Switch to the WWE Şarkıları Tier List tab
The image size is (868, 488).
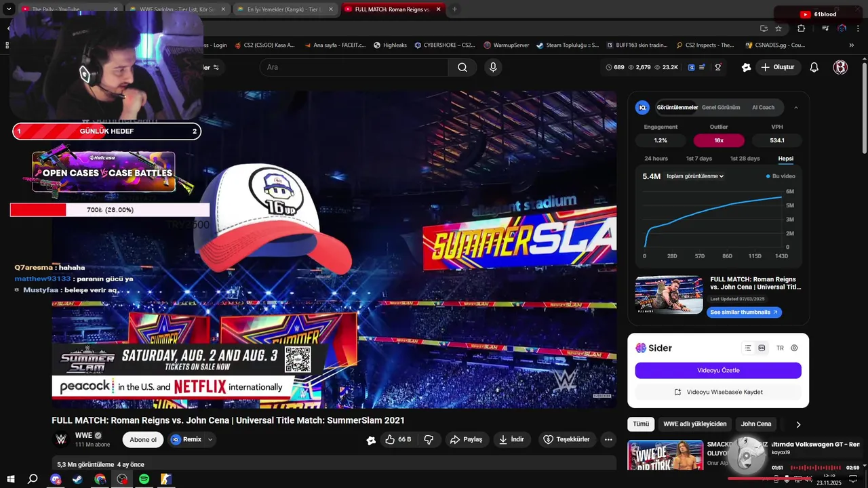tap(178, 9)
